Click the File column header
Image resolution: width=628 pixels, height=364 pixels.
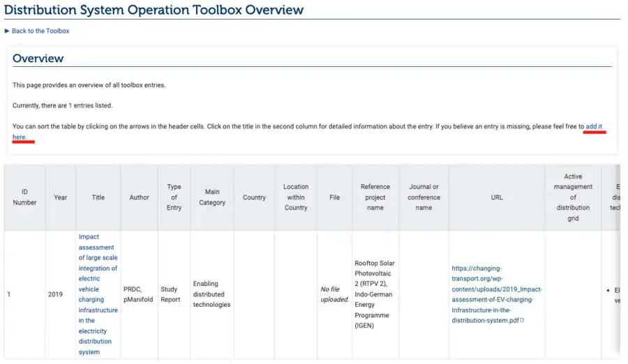[335, 197]
